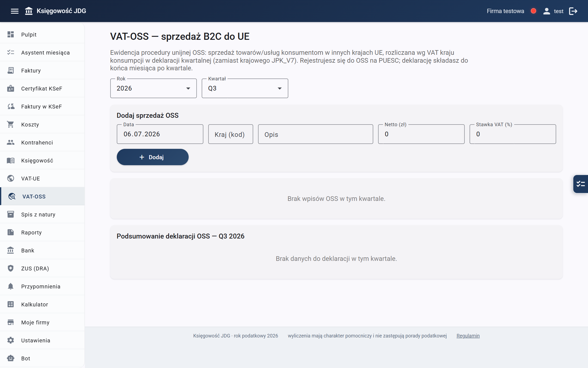Click the Data date input field
Image resolution: width=588 pixels, height=368 pixels.
pos(160,134)
